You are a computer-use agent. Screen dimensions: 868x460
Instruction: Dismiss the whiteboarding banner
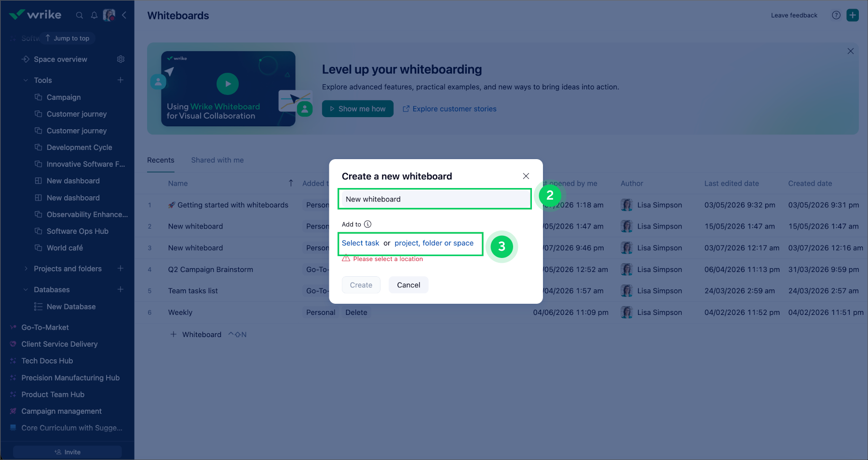pos(851,51)
